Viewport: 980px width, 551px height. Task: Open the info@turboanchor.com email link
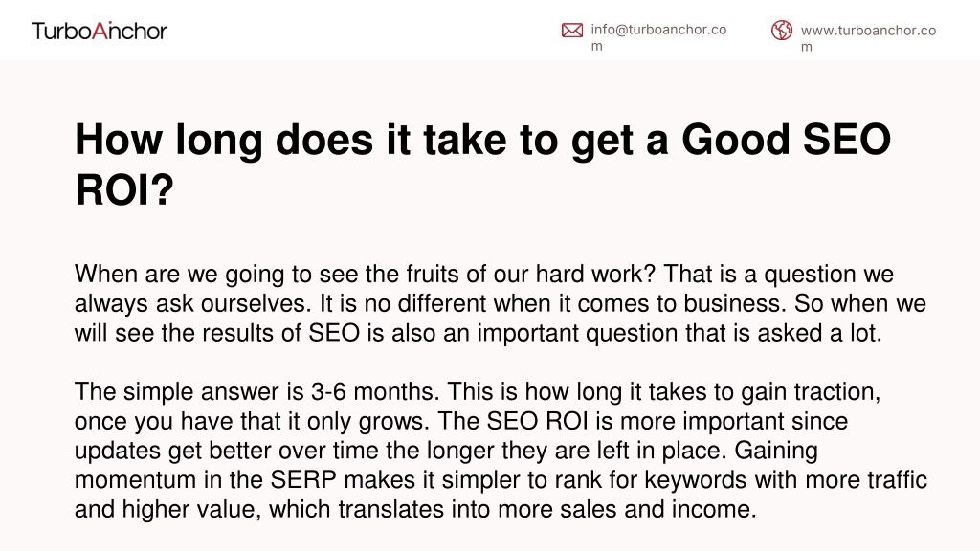coord(658,37)
